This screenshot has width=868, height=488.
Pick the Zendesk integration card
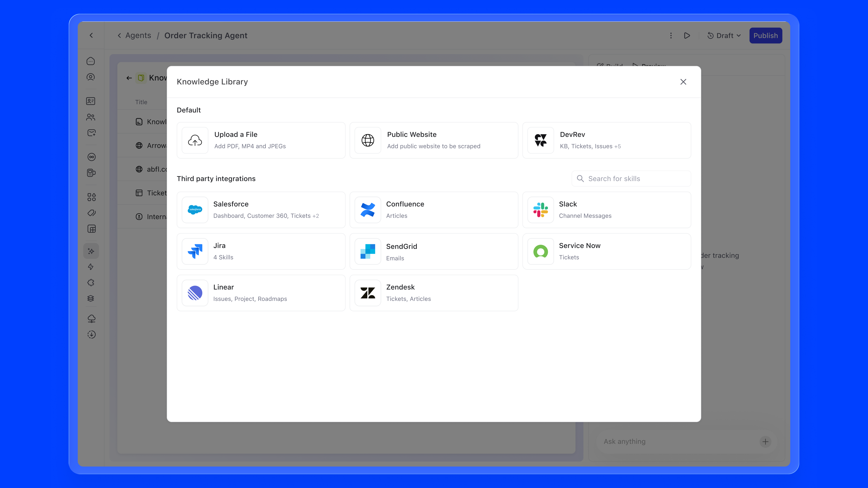(434, 293)
